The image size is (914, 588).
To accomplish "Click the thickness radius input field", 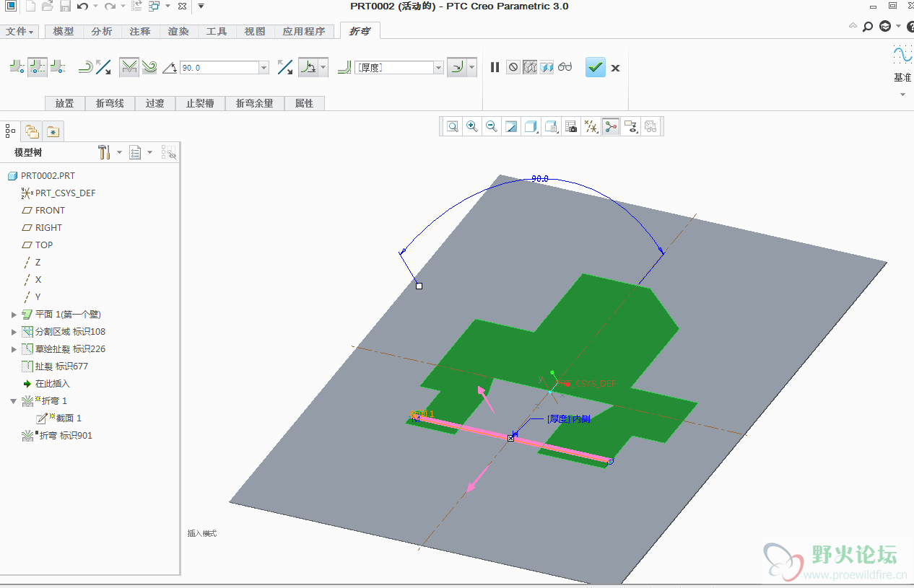I will [x=394, y=67].
